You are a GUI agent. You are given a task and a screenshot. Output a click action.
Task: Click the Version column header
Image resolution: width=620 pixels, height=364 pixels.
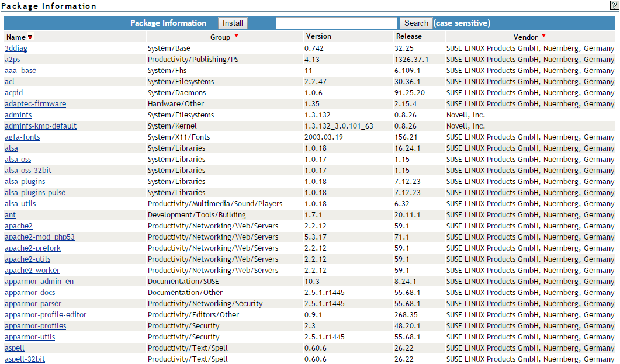click(x=318, y=36)
